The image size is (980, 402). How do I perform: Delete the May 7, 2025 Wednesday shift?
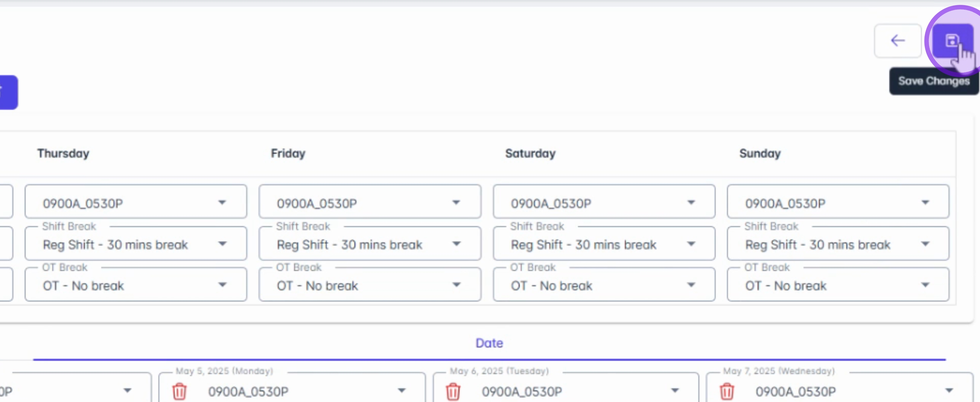pos(726,391)
